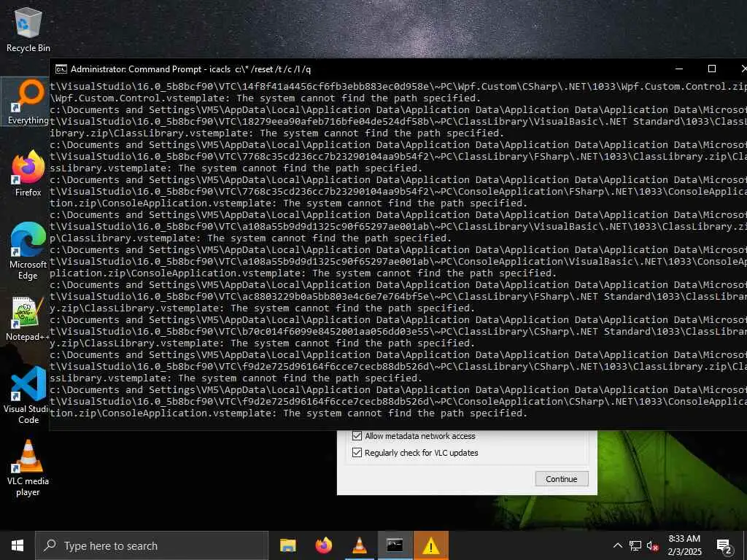The width and height of the screenshot is (747, 560).
Task: Open File Explorer from the taskbar
Action: point(287,545)
